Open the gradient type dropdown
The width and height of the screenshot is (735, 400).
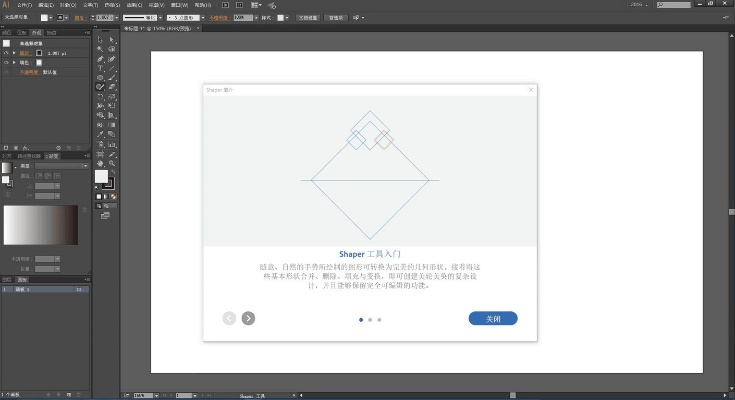coord(60,165)
